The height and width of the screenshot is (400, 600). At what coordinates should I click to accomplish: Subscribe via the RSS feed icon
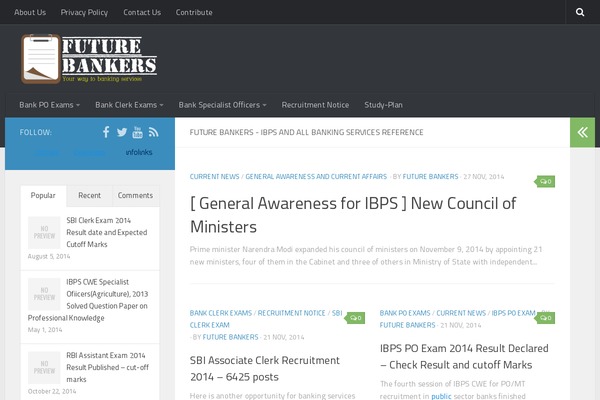coord(153,132)
